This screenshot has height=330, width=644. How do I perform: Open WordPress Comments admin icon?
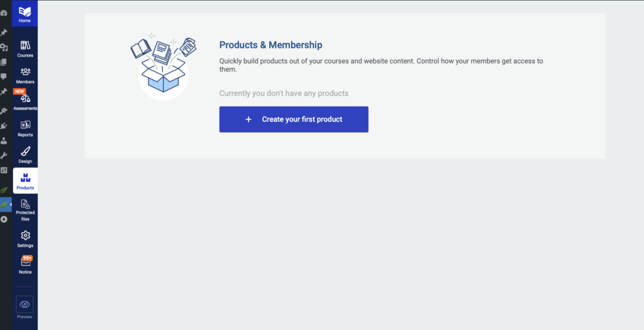click(4, 77)
